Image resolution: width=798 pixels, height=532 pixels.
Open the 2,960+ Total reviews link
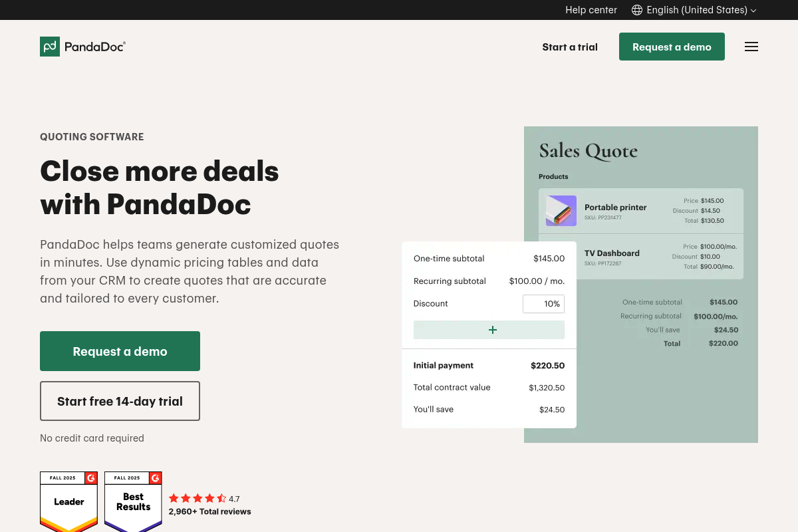[209, 511]
